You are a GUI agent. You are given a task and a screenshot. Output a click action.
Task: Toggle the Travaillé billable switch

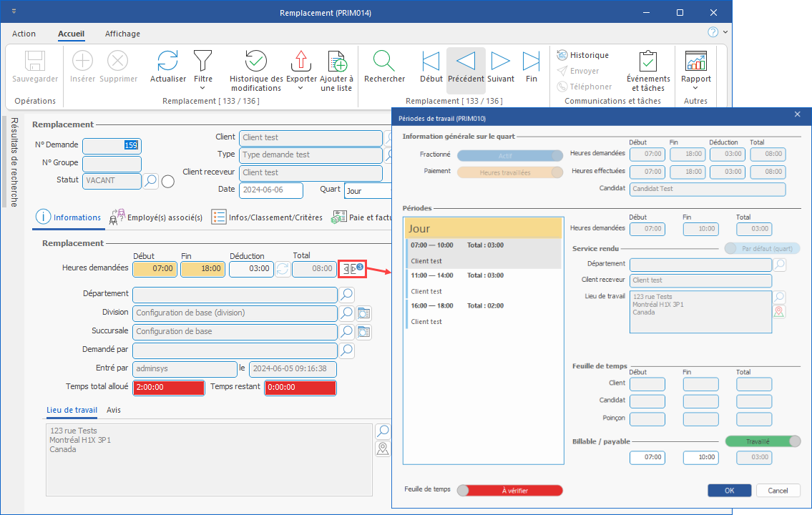tap(763, 441)
